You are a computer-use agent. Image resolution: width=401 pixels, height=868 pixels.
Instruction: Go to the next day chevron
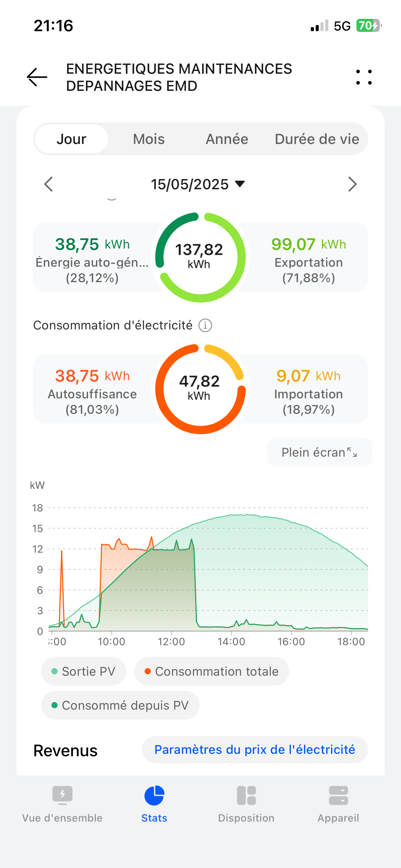[352, 184]
